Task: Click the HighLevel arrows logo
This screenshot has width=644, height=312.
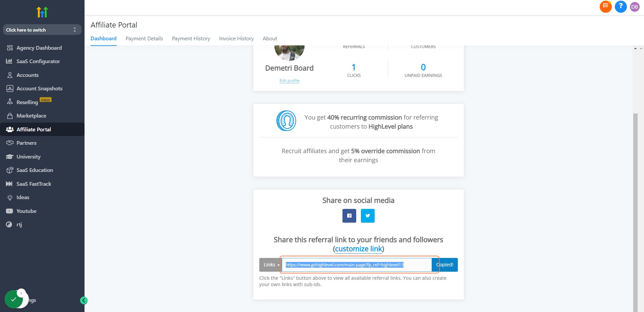Action: [x=42, y=12]
